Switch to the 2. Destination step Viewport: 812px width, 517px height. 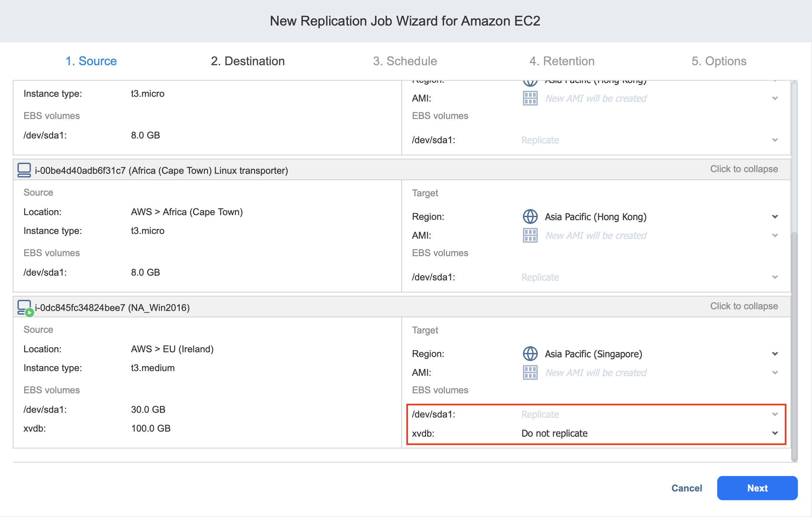coord(247,61)
